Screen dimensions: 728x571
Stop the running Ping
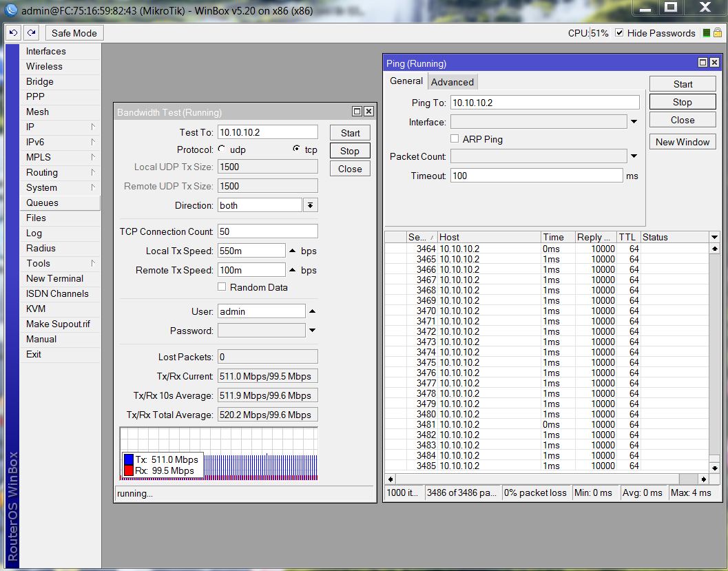point(683,102)
